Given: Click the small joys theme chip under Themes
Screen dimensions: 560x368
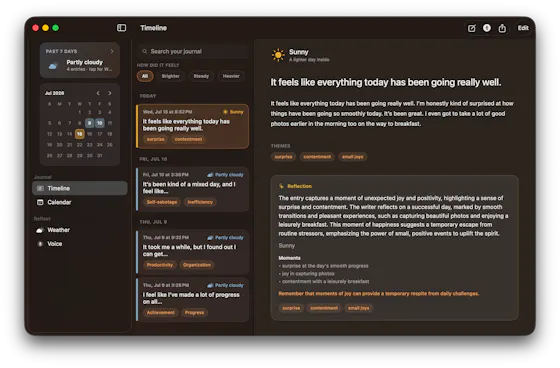Looking at the screenshot, I should [x=352, y=157].
